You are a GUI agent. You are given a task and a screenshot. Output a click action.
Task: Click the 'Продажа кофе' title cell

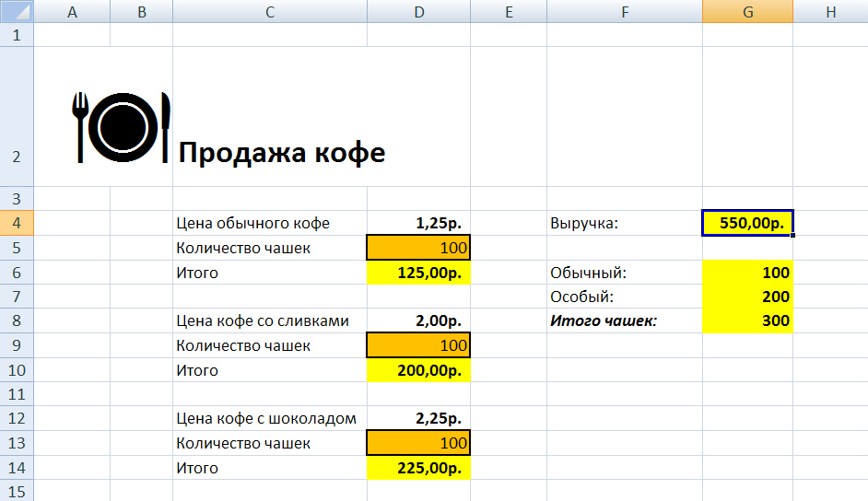pyautogui.click(x=281, y=153)
